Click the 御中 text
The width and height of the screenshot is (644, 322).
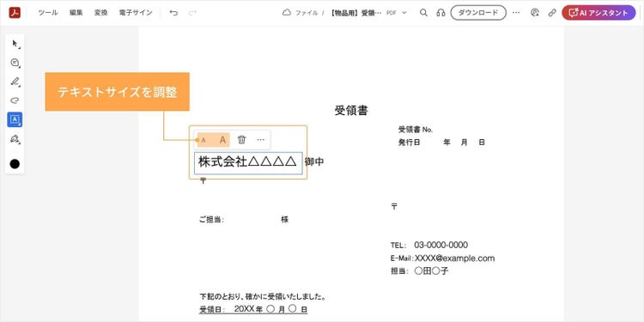(314, 162)
